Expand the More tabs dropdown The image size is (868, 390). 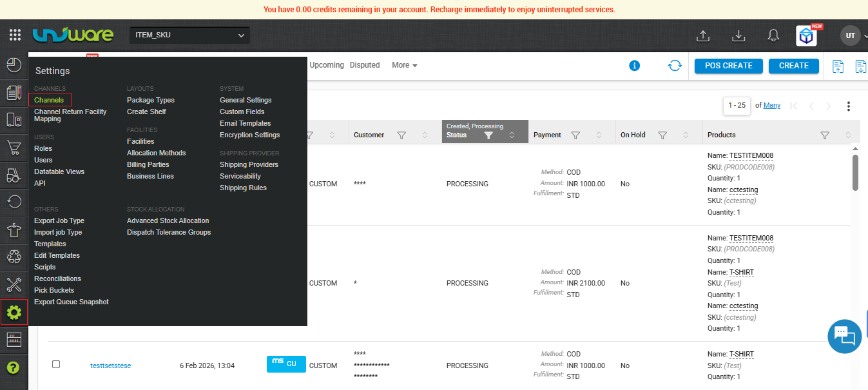(405, 65)
